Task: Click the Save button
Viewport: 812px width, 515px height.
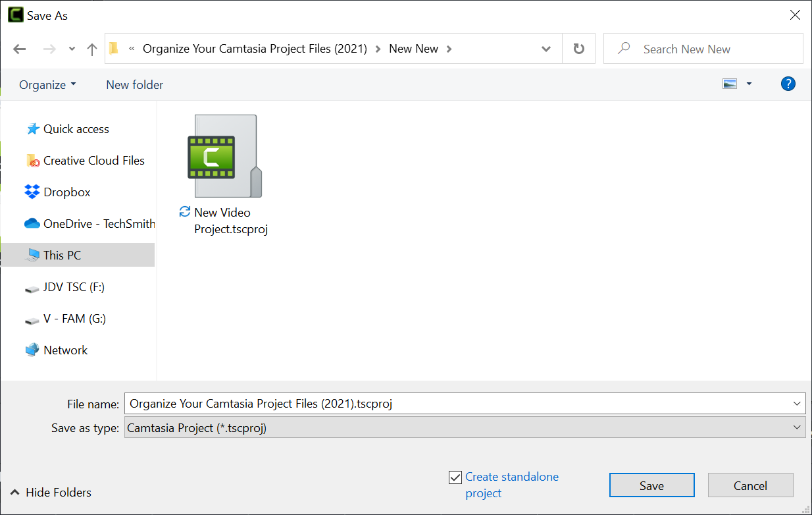Action: pyautogui.click(x=651, y=485)
